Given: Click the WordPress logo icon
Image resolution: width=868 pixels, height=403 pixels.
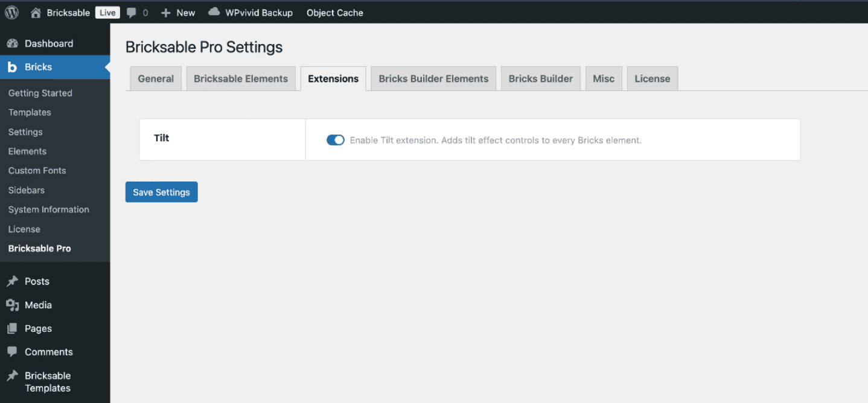Looking at the screenshot, I should click(x=11, y=12).
